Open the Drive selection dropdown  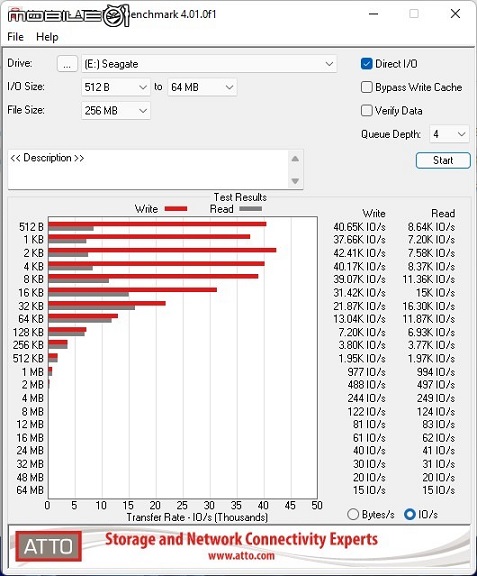(209, 64)
